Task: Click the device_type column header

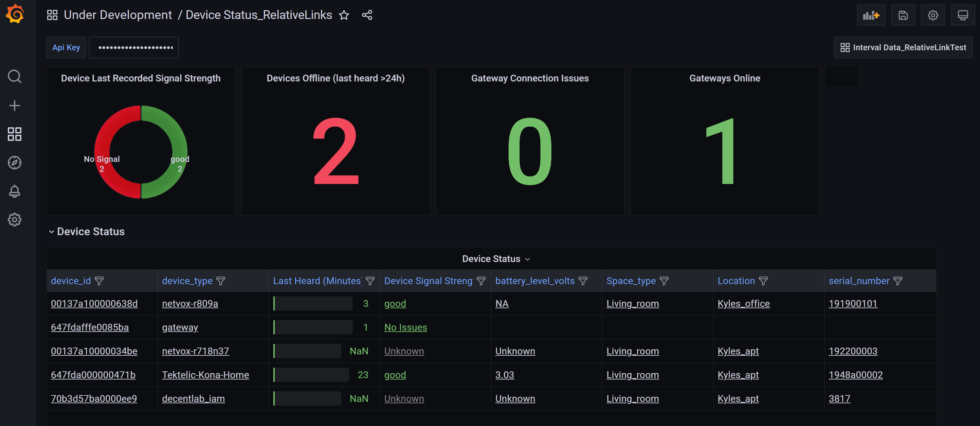Action: point(187,281)
